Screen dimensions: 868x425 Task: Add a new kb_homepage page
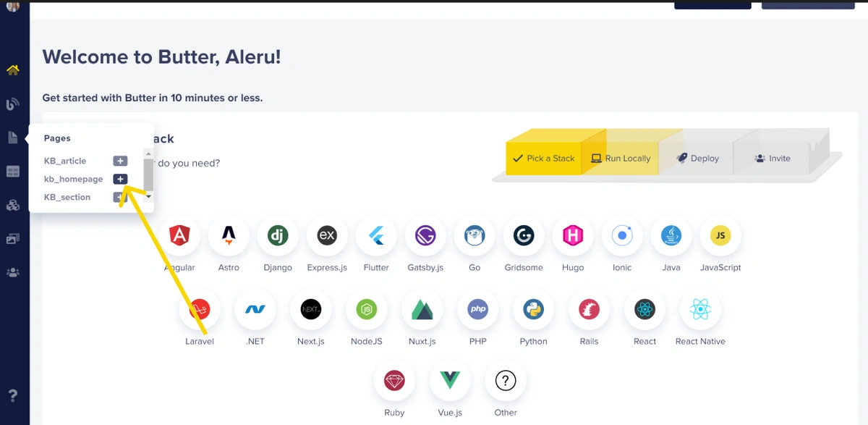tap(120, 179)
